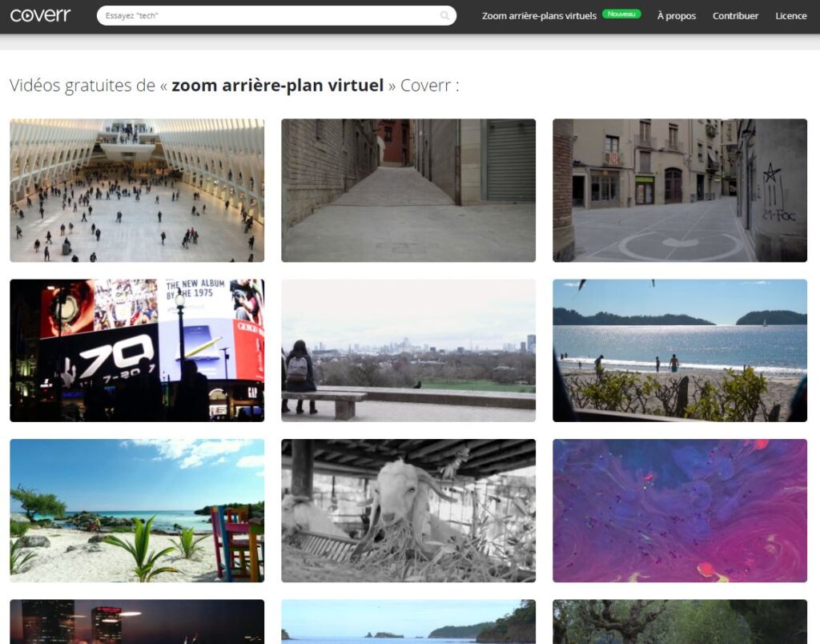Viewport: 820px width, 644px height.
Task: Open the 1975 billboard night video
Action: coord(137,351)
